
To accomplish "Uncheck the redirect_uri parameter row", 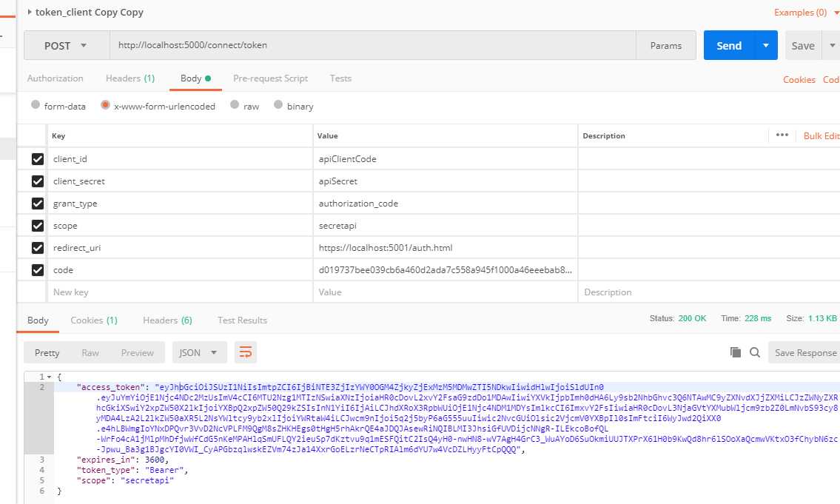I will click(x=38, y=248).
